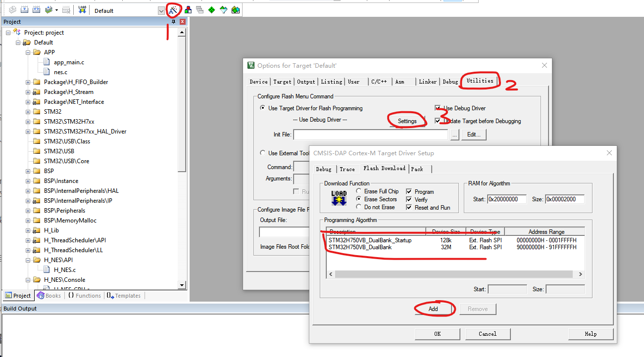Toggle the Program checkbox

409,192
